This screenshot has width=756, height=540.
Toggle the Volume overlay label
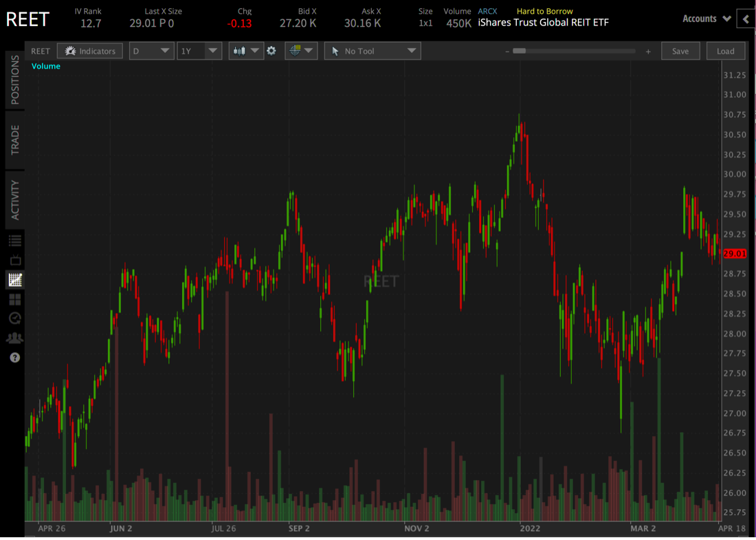tap(45, 66)
